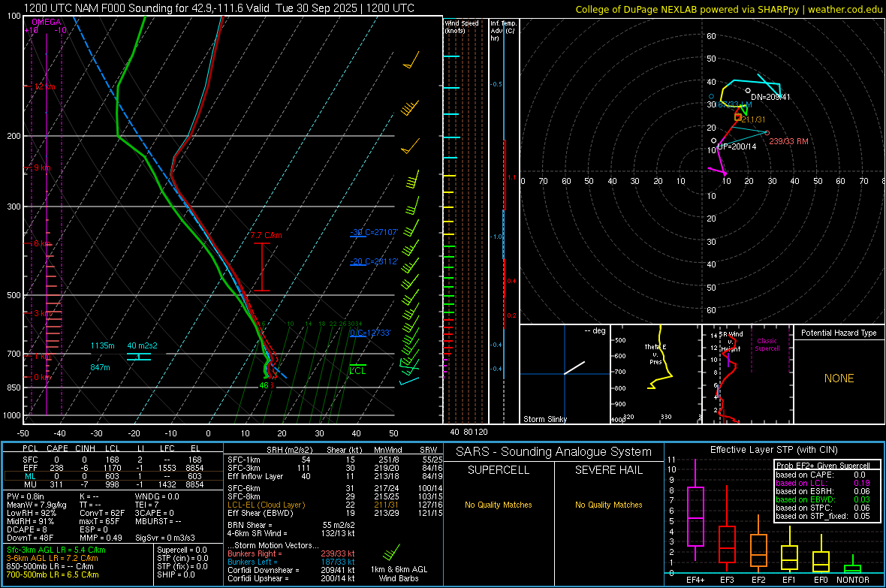Click the Wind Speed (knots) header
886x588 pixels.
462,26
